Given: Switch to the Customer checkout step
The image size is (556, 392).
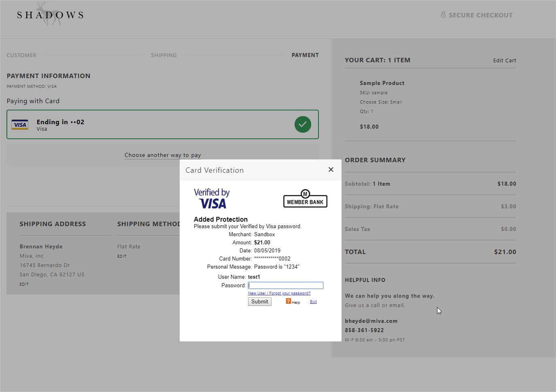Looking at the screenshot, I should click(x=21, y=55).
